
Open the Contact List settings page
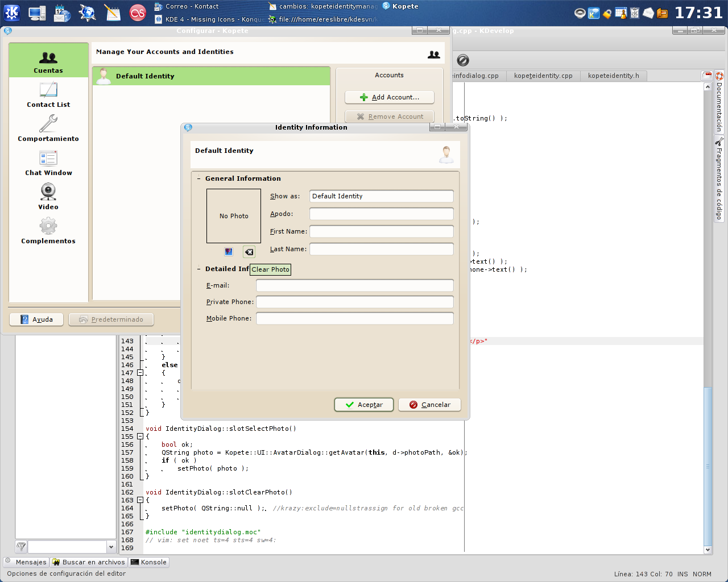pyautogui.click(x=48, y=95)
